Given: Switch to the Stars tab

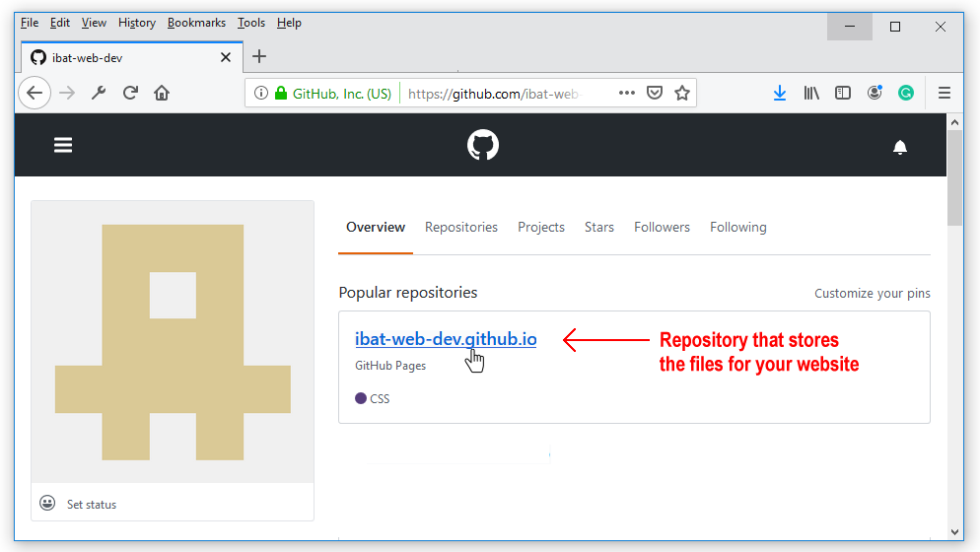Looking at the screenshot, I should (599, 227).
